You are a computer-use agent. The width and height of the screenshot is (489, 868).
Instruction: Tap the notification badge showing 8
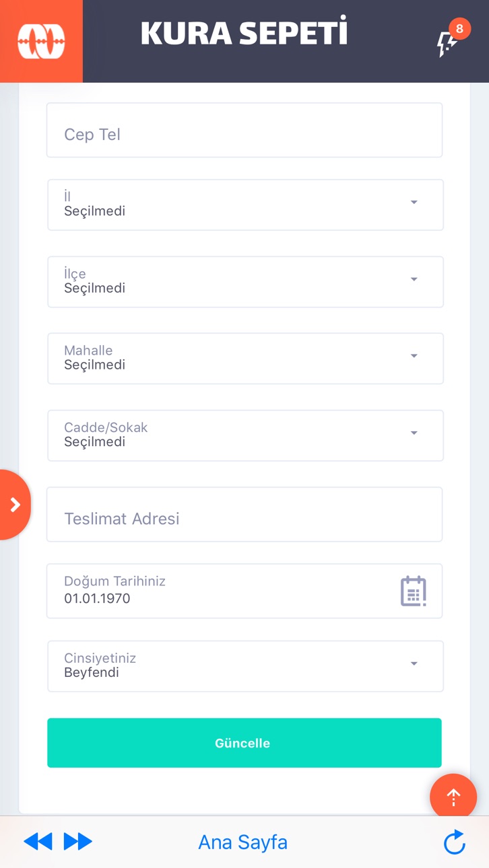point(459,28)
